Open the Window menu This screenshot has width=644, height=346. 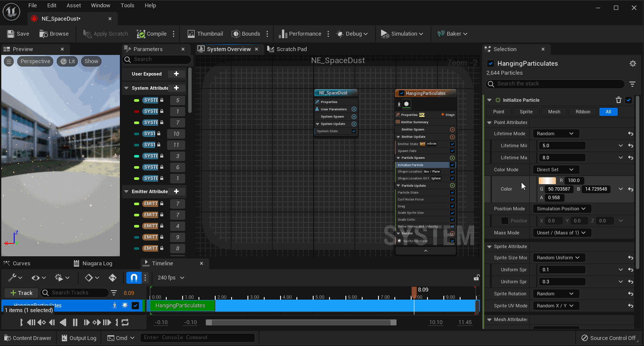tap(101, 6)
